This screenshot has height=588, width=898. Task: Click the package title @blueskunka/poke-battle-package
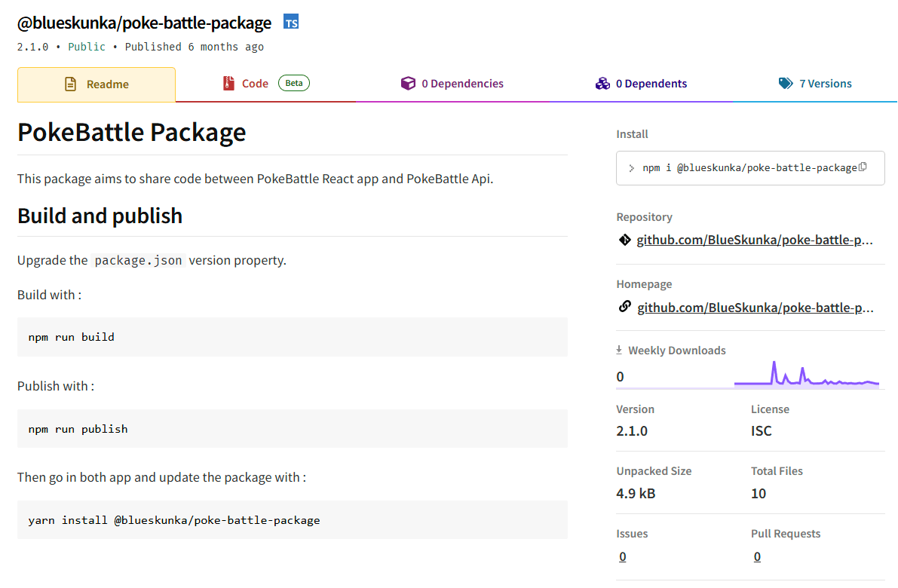(x=144, y=23)
